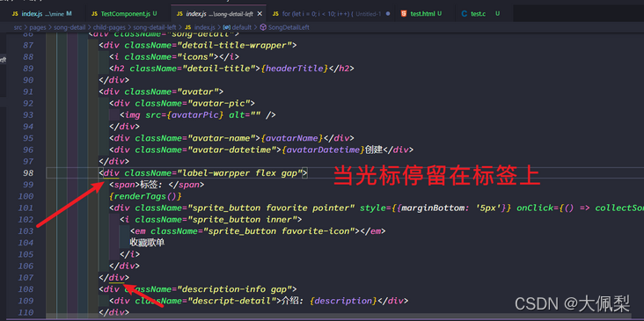Click the JS icon on TestComponent.js tab

tap(94, 13)
